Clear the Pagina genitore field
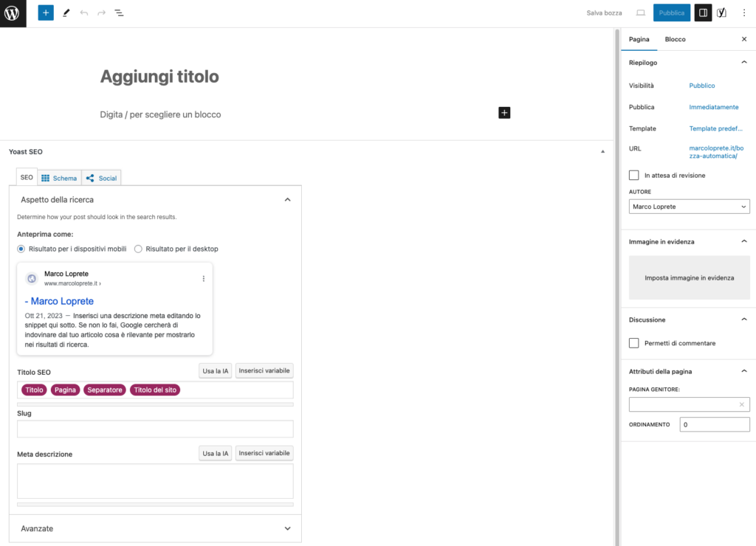This screenshot has width=756, height=546. [741, 404]
